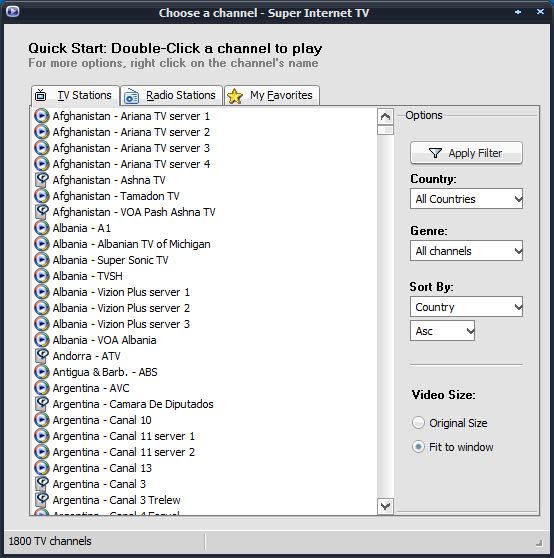Expand the Sort By Country dropdown

point(466,306)
